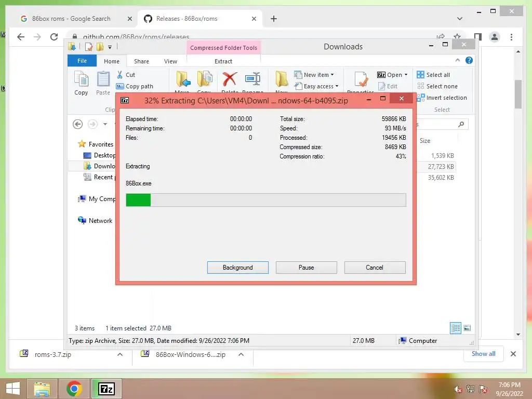Collapse the Explorer ribbon chevron
Image resolution: width=532 pixels, height=399 pixels.
point(458,60)
